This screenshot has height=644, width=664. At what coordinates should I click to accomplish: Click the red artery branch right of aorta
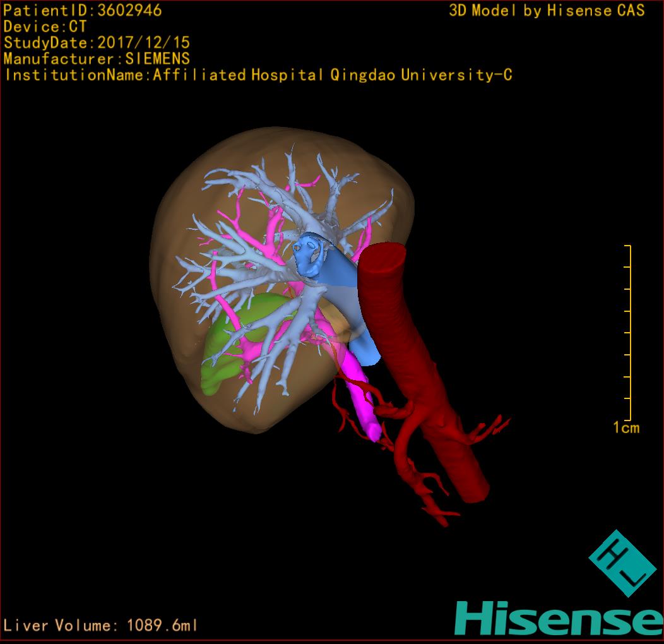[x=486, y=429]
